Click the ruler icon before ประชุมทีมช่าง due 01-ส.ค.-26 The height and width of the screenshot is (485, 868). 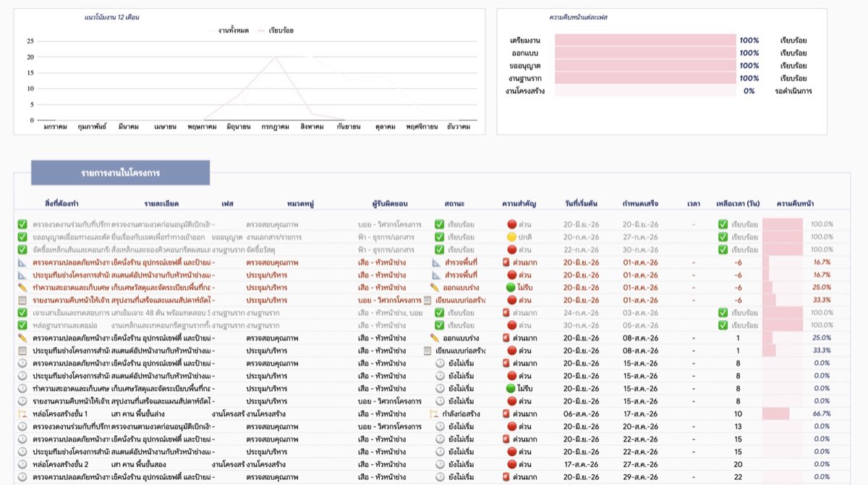click(22, 275)
